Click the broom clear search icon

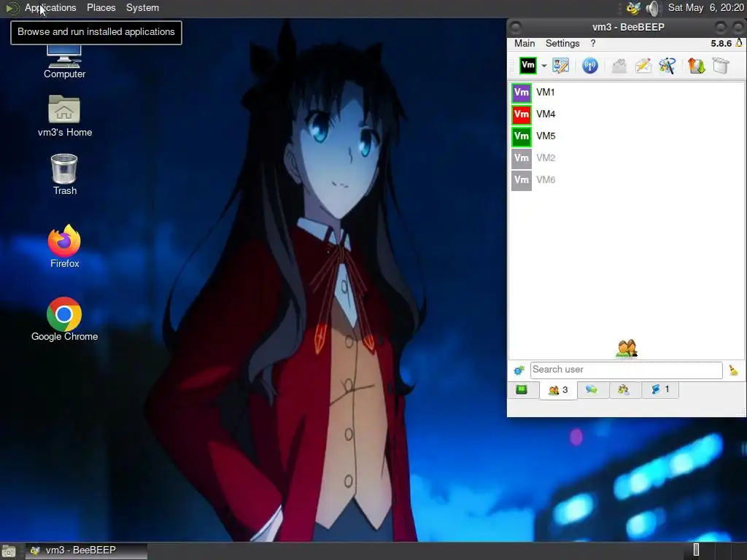point(734,370)
